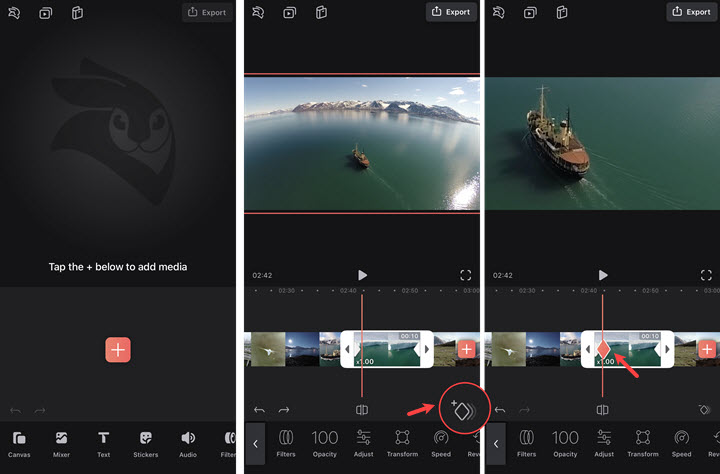Open Transform tool in right panel
This screenshot has width=720, height=474.
(x=643, y=444)
